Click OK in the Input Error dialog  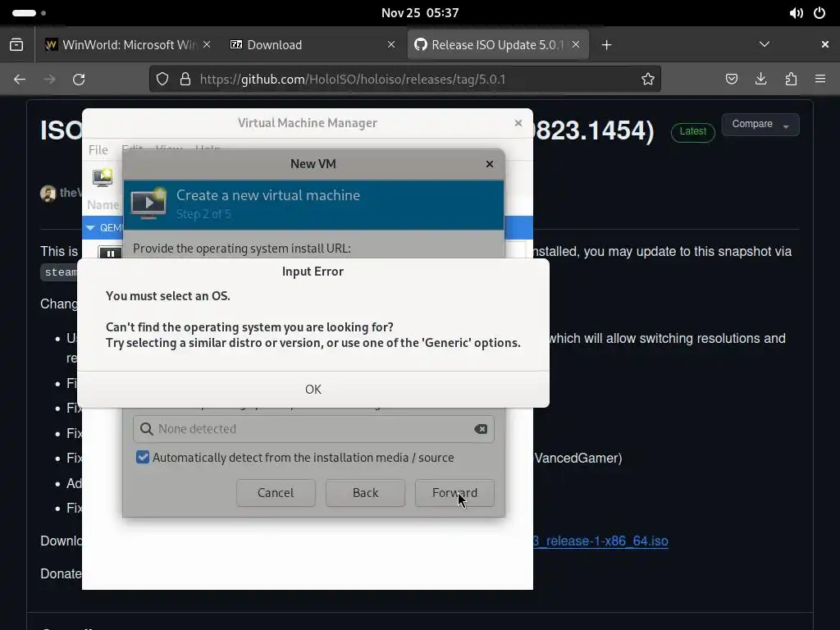[x=313, y=390]
